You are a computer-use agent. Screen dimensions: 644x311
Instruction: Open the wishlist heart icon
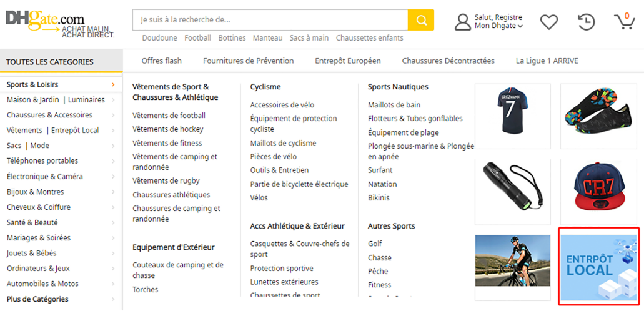tap(548, 22)
